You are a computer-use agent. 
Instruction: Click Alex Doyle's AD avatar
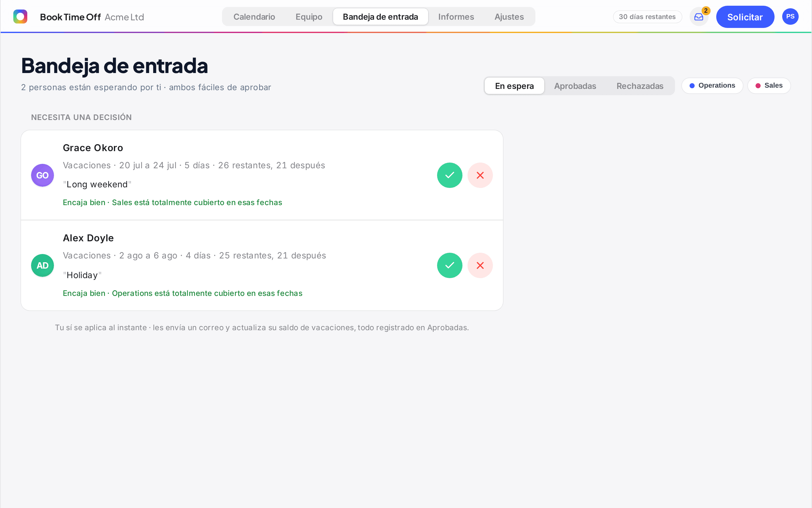tap(42, 265)
